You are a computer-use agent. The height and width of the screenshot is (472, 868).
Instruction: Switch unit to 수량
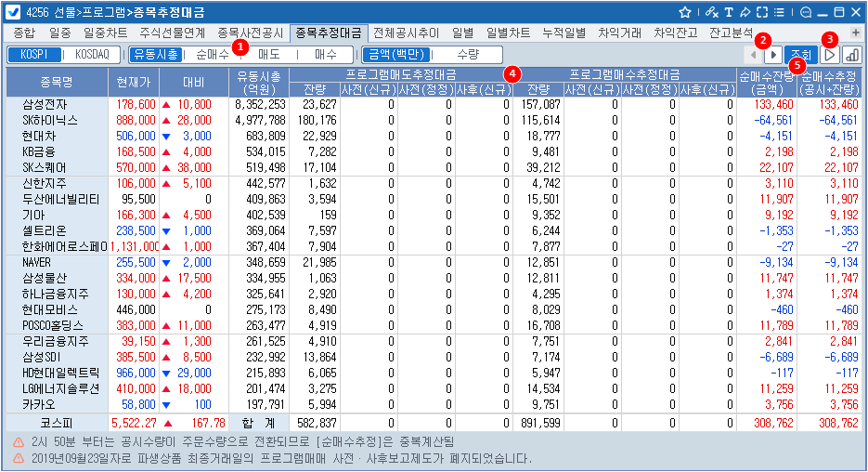pyautogui.click(x=468, y=55)
